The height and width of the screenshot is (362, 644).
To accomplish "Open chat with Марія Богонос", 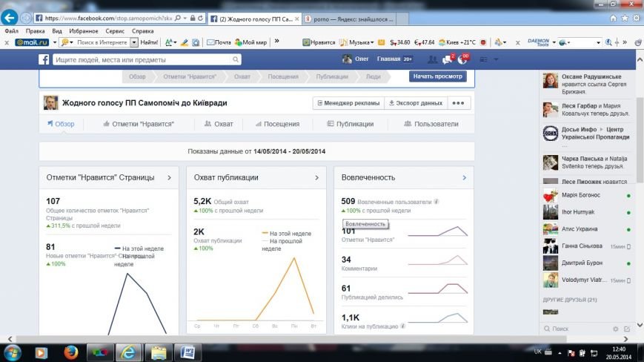I will click(588, 195).
